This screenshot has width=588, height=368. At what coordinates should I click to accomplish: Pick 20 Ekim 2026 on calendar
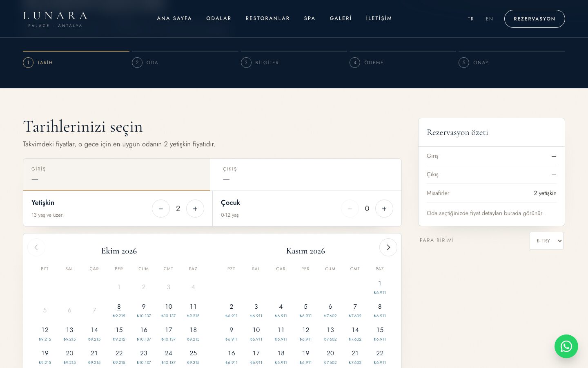(x=69, y=357)
